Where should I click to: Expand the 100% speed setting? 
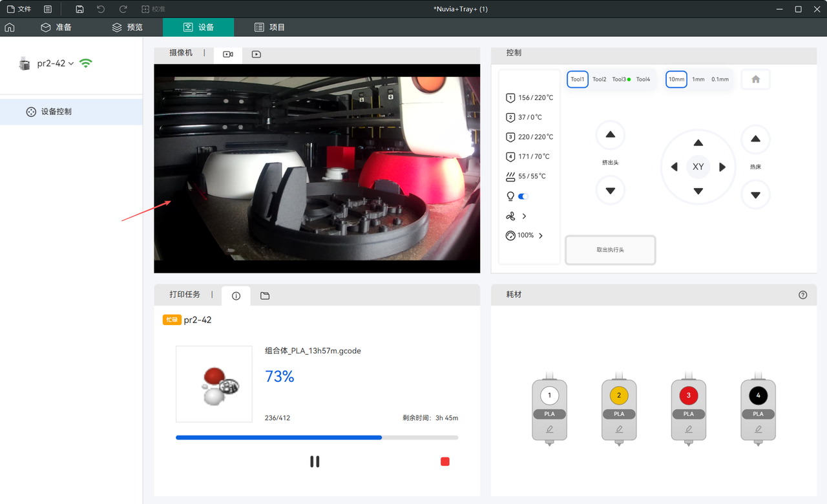point(541,236)
